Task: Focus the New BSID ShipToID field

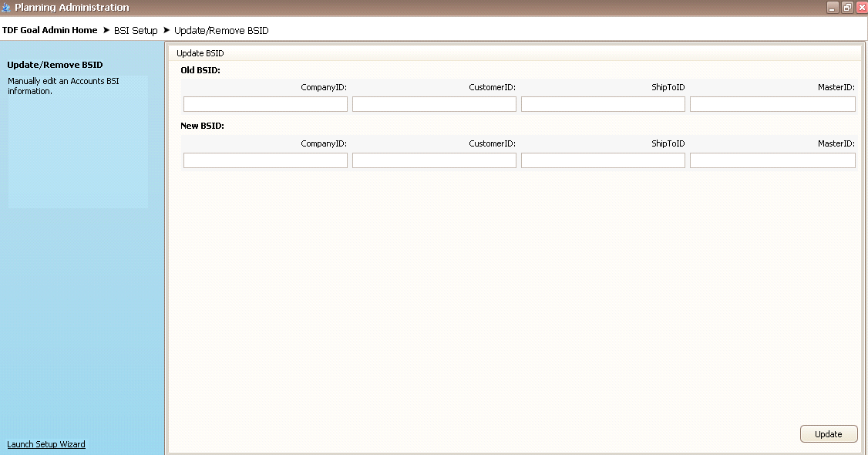Action: point(604,160)
